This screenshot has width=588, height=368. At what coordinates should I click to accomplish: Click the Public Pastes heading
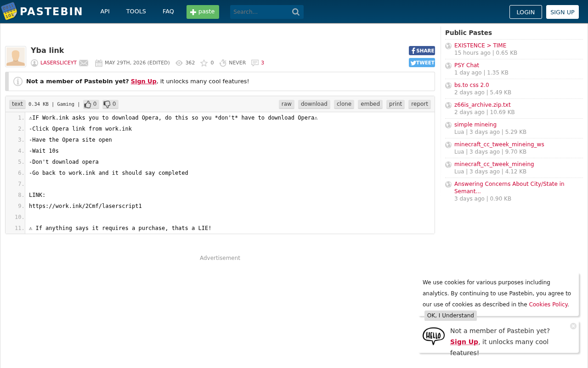(x=469, y=33)
